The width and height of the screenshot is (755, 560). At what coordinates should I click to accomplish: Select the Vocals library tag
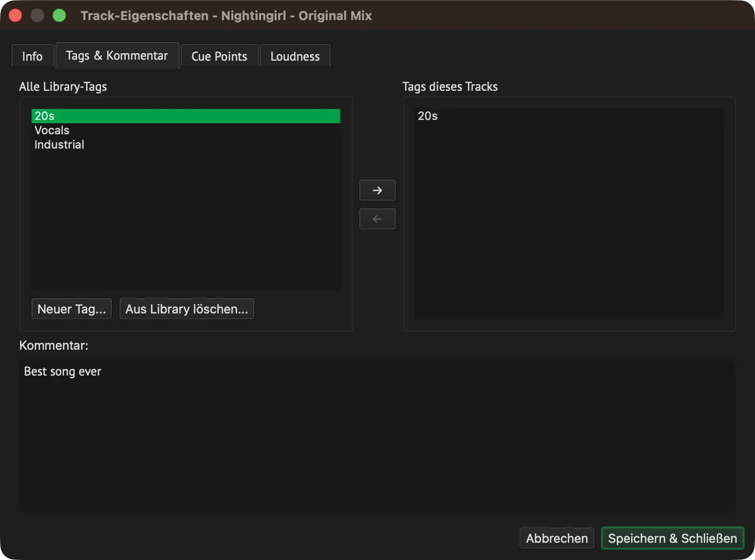[x=186, y=130]
